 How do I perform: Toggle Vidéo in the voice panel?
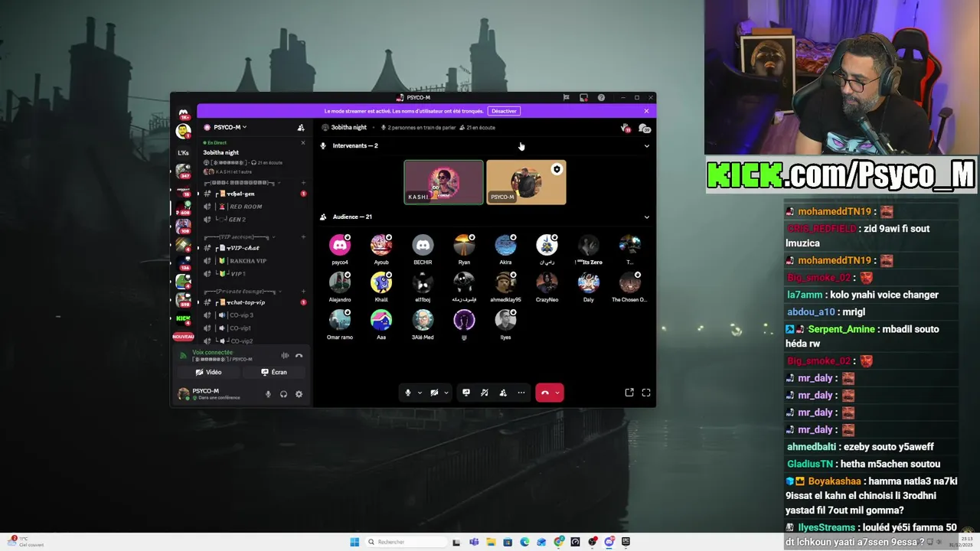tap(208, 372)
